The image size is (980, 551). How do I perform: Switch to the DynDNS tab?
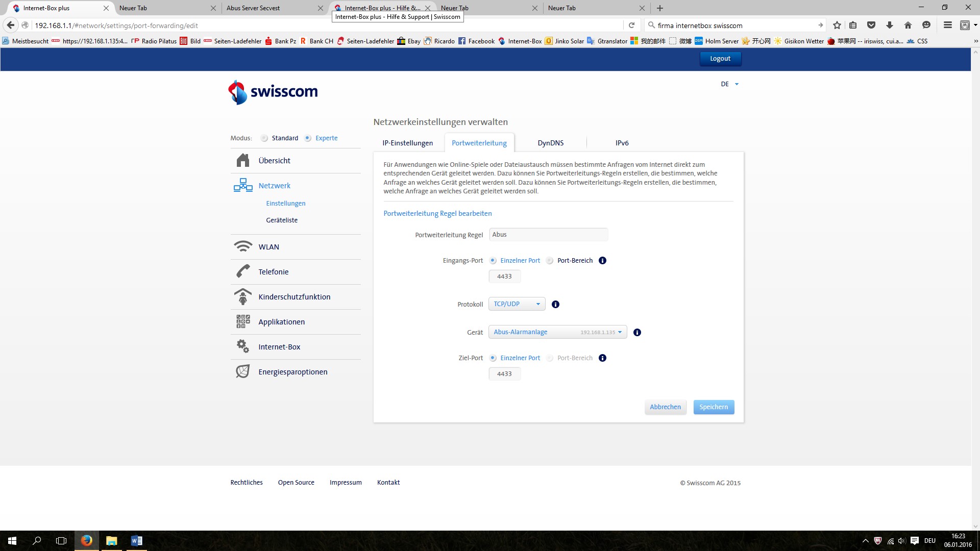[550, 143]
